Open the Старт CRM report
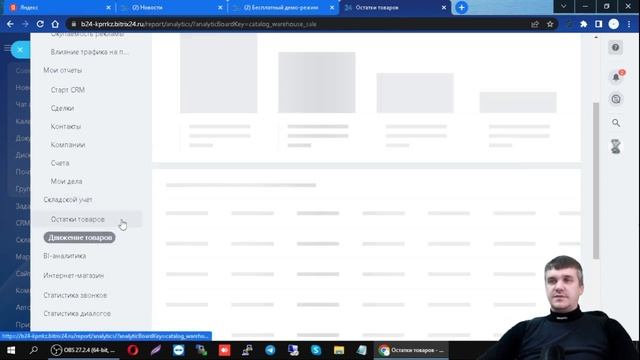 [x=68, y=90]
